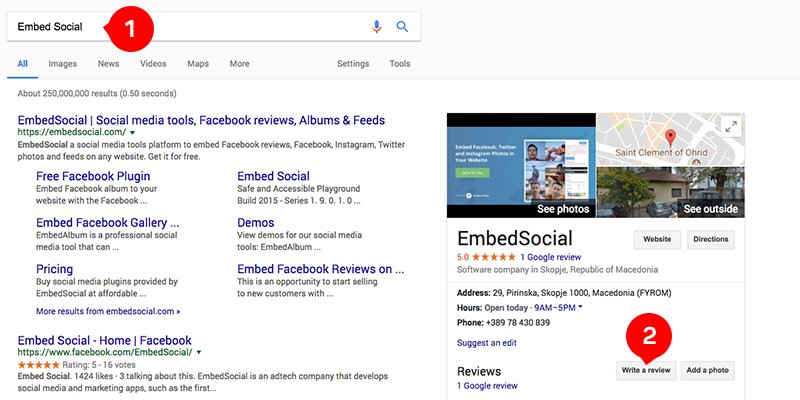Open the EmbedSocial main search result title
Image resolution: width=800 pixels, height=400 pixels.
pos(201,120)
